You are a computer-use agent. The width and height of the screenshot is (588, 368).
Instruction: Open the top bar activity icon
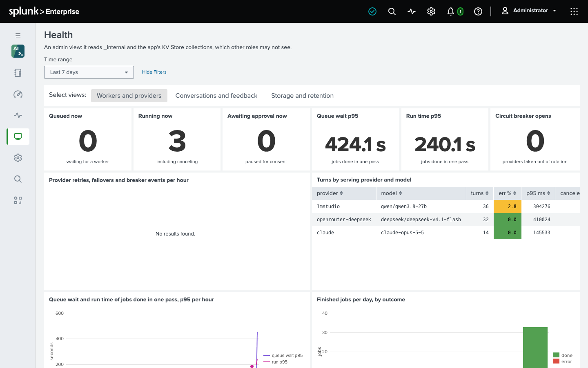412,11
